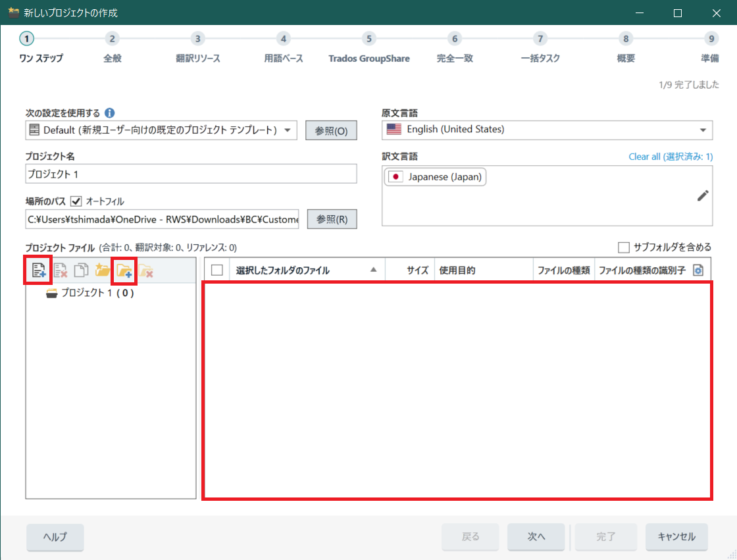
Task: Click the remove files icon with red X
Action: point(61,270)
